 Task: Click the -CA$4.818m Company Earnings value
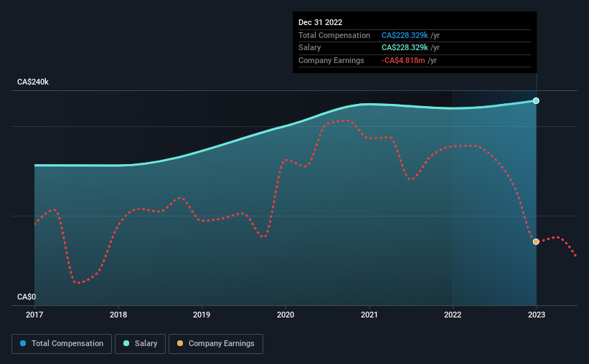coord(403,60)
